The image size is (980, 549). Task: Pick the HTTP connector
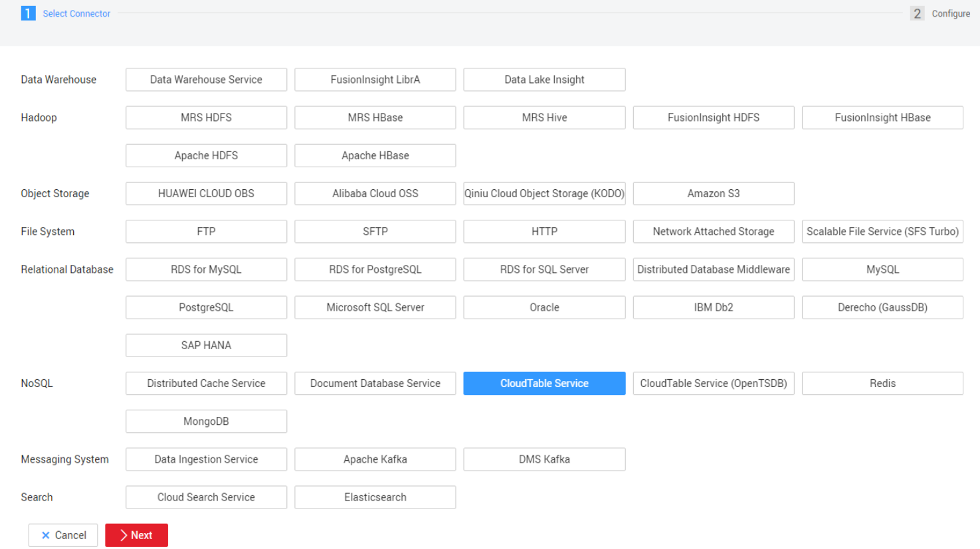[x=544, y=232]
